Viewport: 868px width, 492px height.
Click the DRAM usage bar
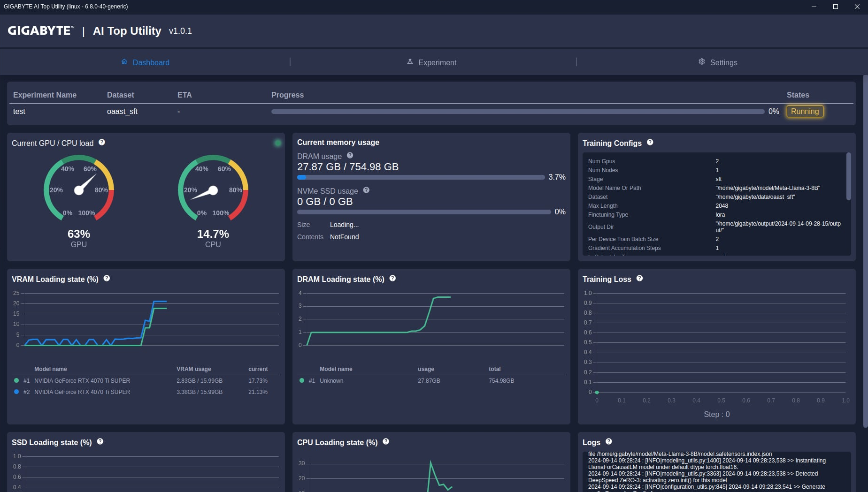click(421, 177)
